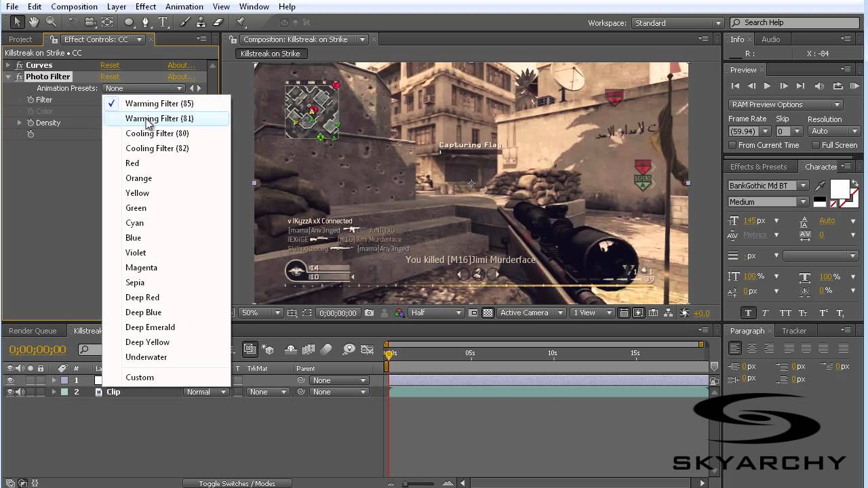Click the Fast Previews icon

[x=639, y=313]
